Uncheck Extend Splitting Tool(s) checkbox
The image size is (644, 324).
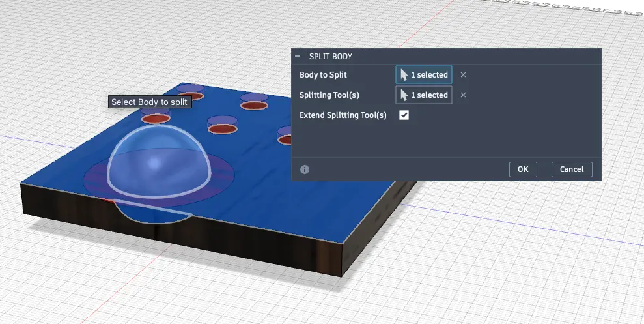pos(404,115)
